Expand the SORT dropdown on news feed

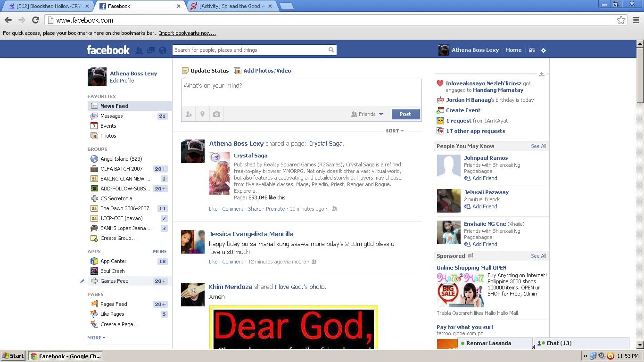click(395, 131)
